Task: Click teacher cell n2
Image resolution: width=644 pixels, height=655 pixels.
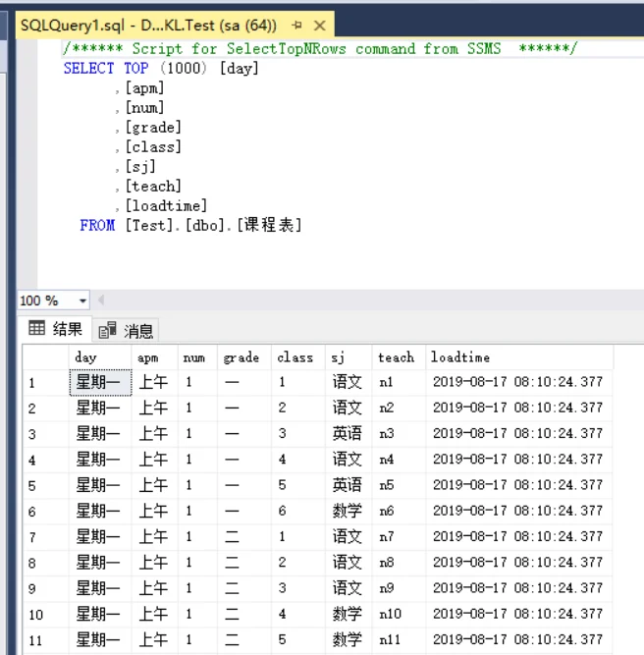Action: [x=399, y=409]
